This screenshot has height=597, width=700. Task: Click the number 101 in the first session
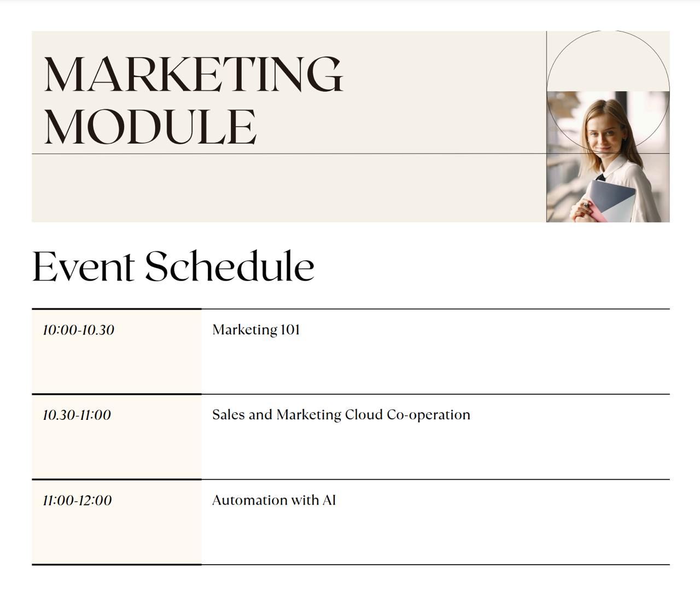click(x=290, y=330)
